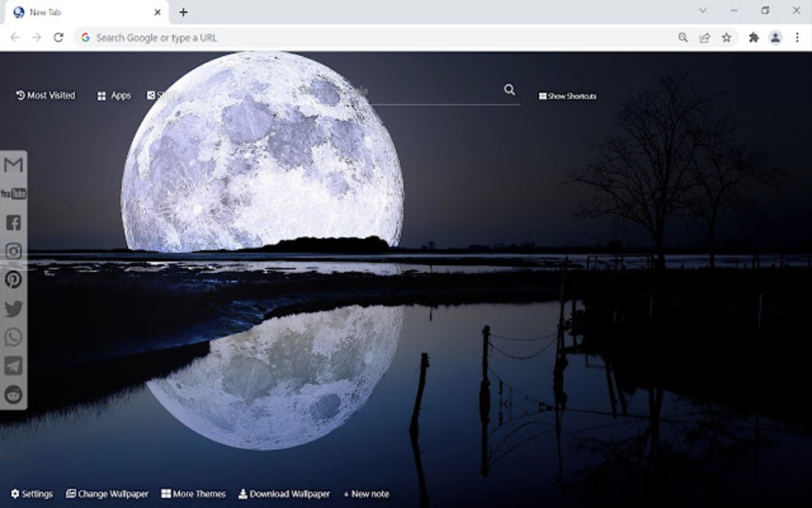This screenshot has height=508, width=812.
Task: Open Instagram from the sidebar
Action: [x=13, y=251]
